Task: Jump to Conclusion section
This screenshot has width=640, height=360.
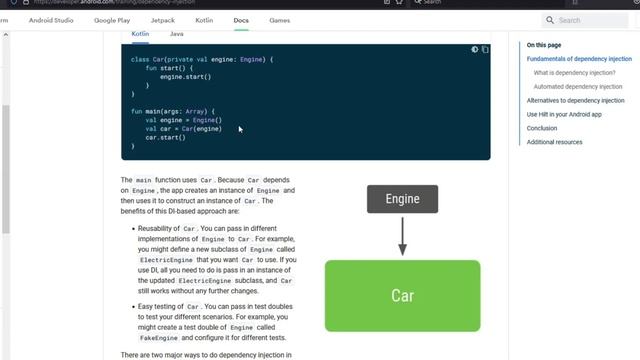Action: coord(542,128)
